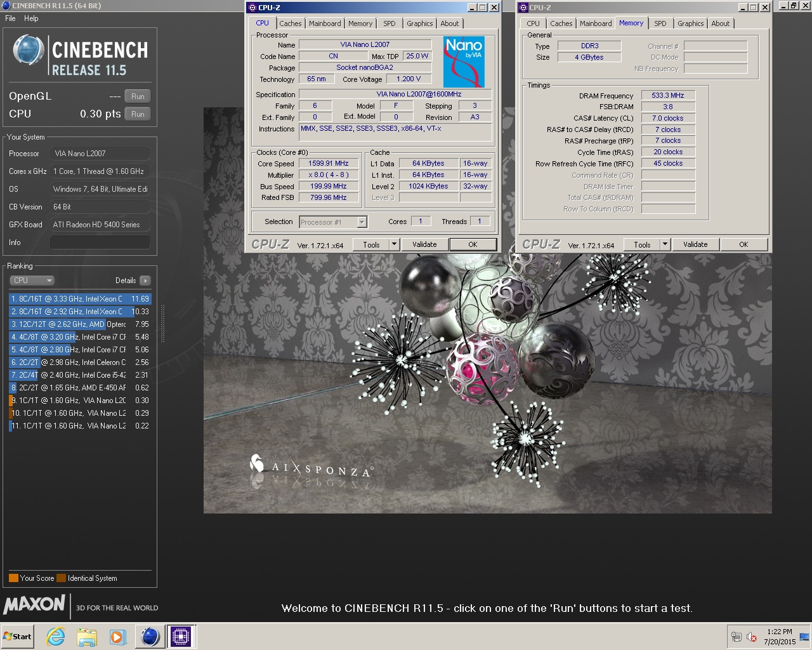The height and width of the screenshot is (650, 812).
Task: Switch to SPD tab in left CPU-Z
Action: [x=390, y=23]
